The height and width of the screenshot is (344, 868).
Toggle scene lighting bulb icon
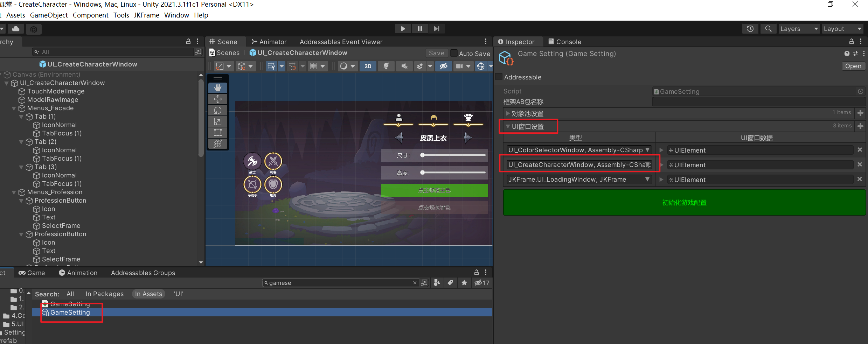click(x=386, y=66)
